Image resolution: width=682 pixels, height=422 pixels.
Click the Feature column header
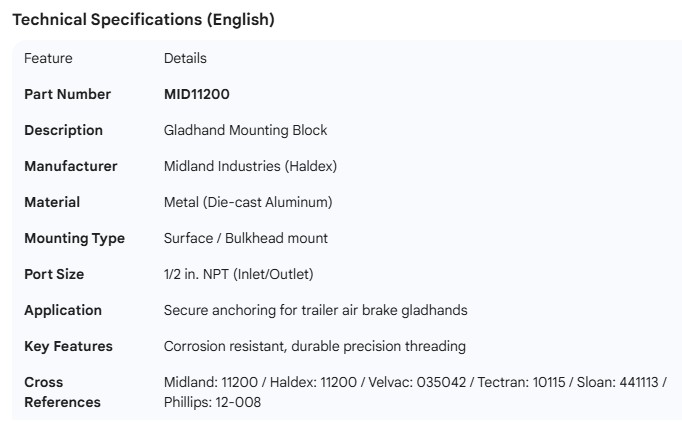[48, 59]
